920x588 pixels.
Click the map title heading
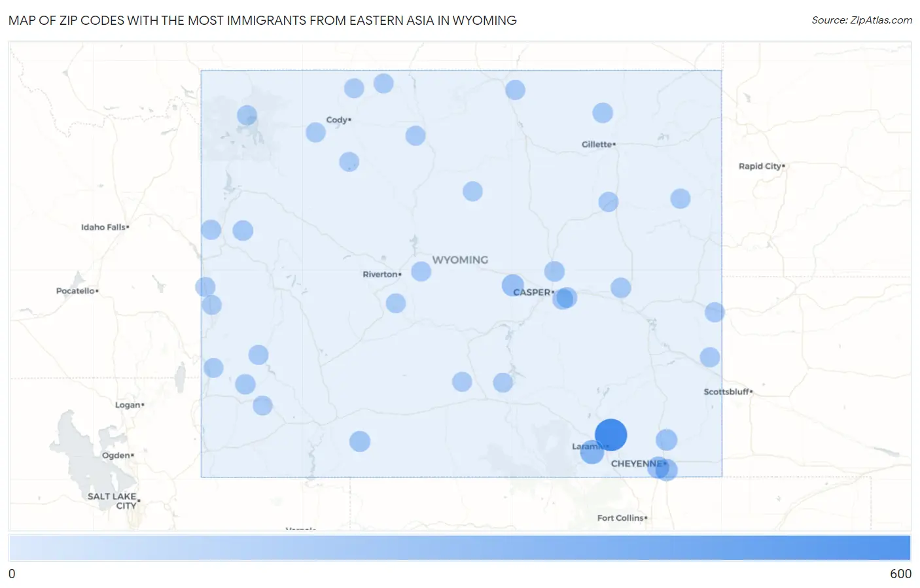pos(262,20)
